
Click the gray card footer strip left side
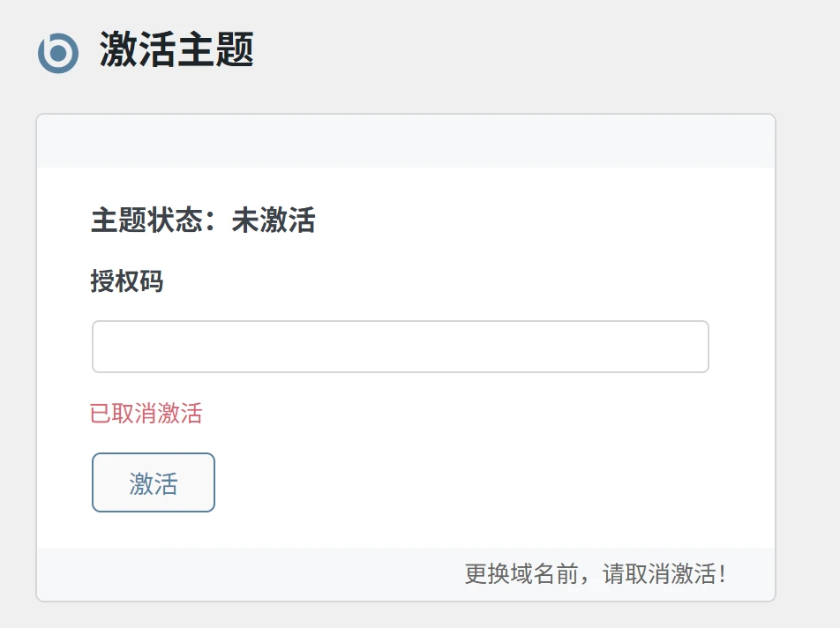pos(176,574)
